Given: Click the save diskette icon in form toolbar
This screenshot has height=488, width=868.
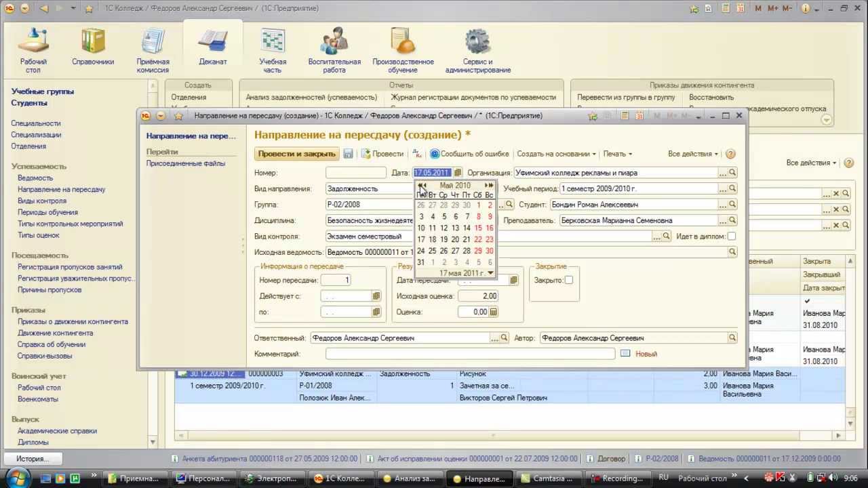Looking at the screenshot, I should coord(348,154).
